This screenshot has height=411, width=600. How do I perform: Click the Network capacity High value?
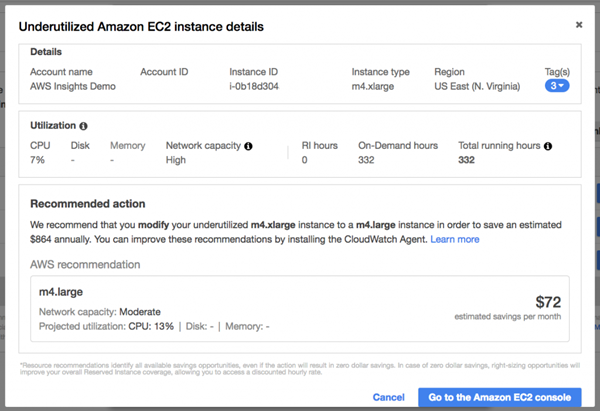[x=175, y=160]
